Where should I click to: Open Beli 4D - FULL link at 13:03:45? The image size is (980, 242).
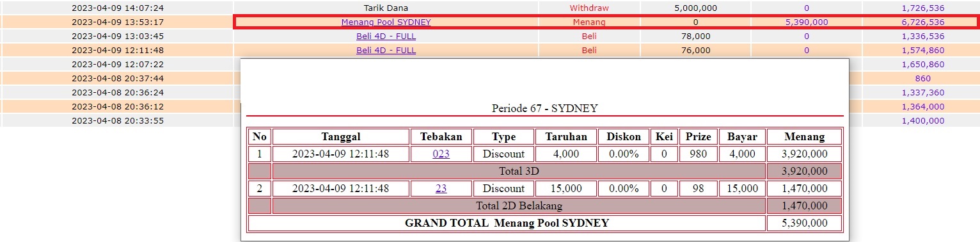click(x=386, y=36)
